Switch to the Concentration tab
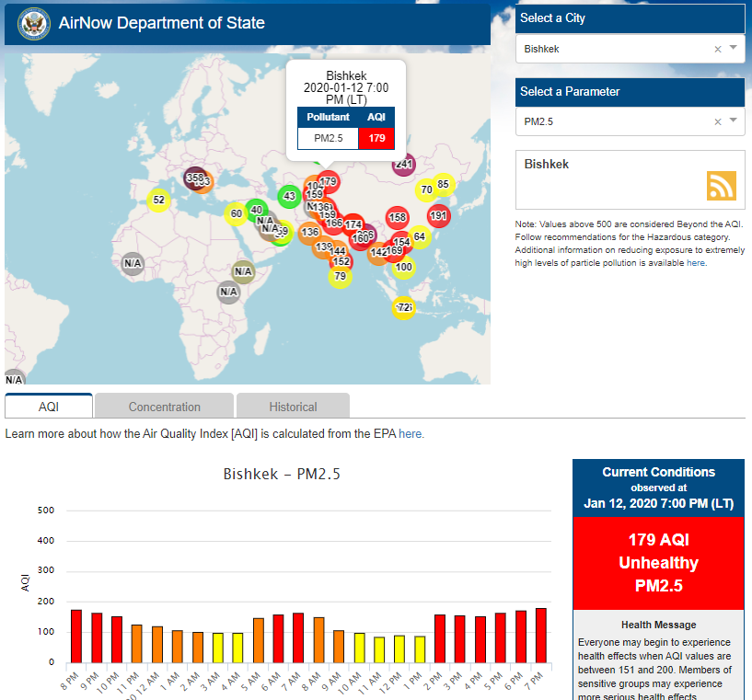The height and width of the screenshot is (700, 752). coord(164,407)
